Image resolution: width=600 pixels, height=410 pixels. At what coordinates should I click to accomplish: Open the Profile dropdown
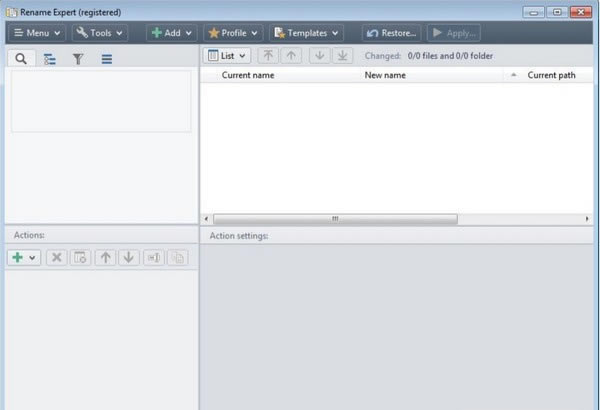(233, 33)
